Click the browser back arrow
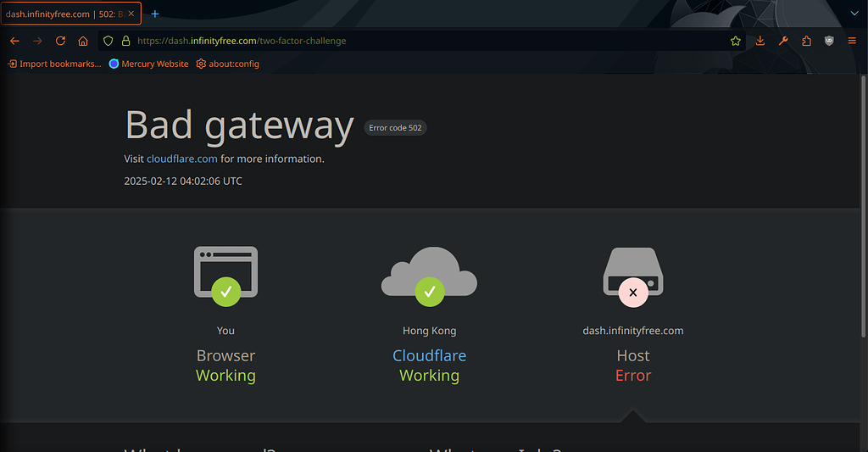 tap(14, 41)
